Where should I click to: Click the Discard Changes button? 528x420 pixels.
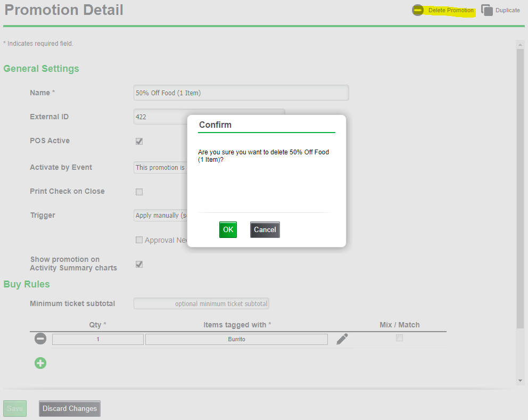pos(70,408)
